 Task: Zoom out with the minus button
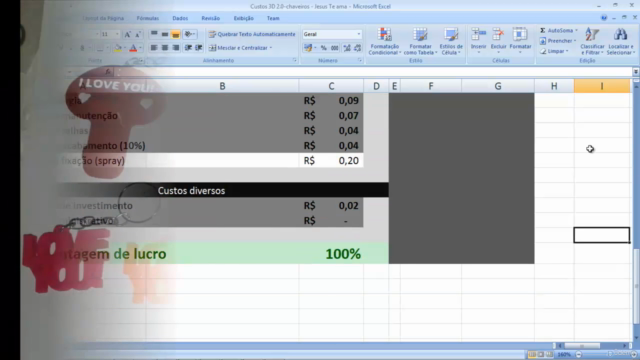[x=578, y=354]
